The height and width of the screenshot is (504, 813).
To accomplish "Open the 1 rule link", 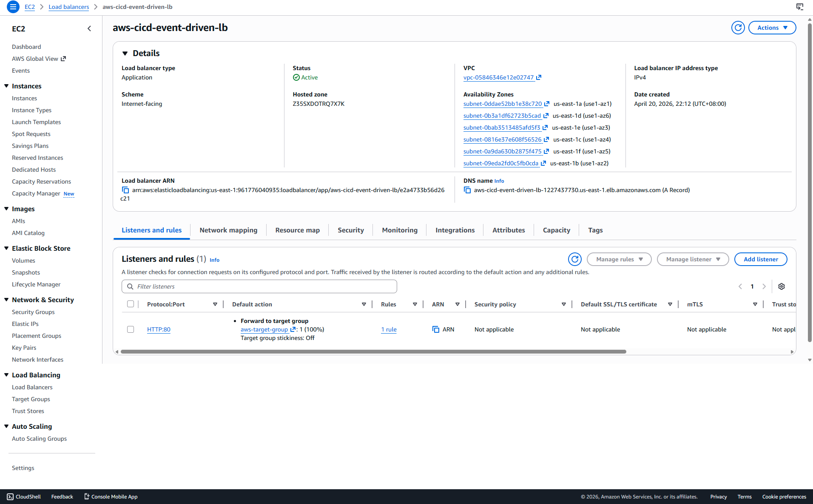I will pyautogui.click(x=389, y=329).
